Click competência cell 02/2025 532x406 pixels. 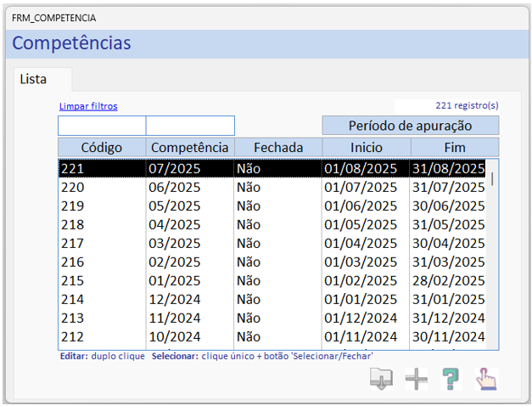coord(175,262)
